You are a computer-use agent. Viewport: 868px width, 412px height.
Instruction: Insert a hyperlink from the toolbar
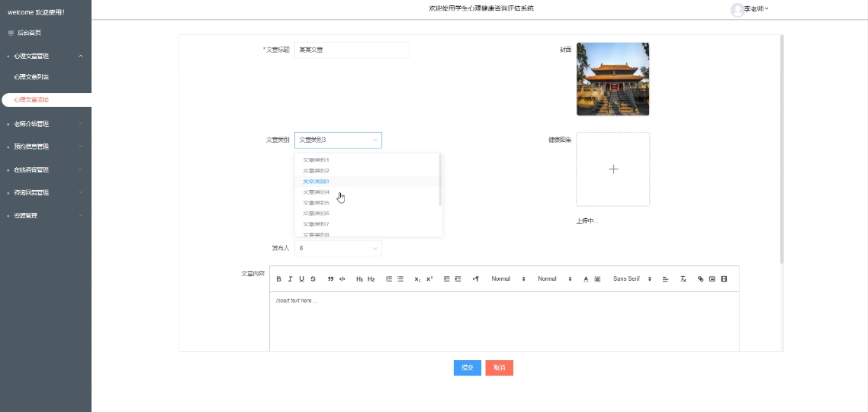pos(700,279)
